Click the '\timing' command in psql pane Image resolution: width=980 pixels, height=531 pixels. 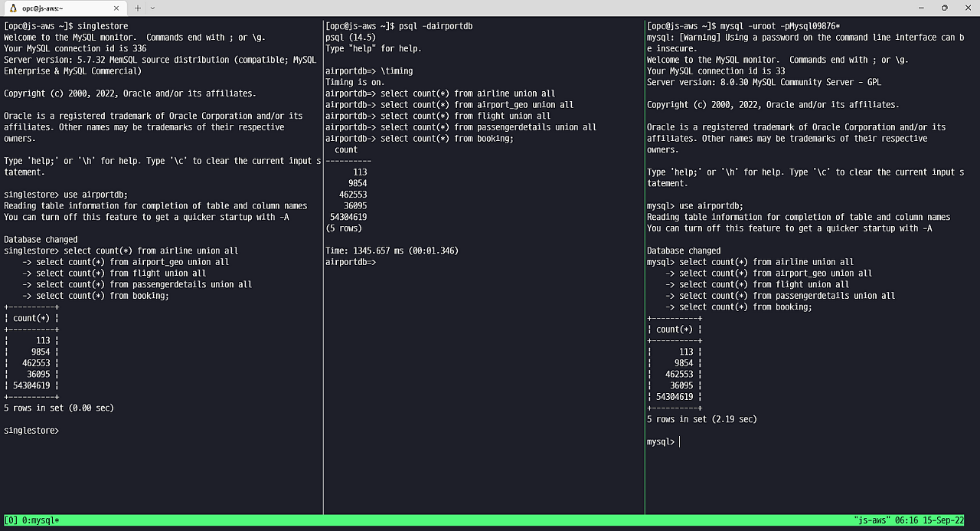397,71
